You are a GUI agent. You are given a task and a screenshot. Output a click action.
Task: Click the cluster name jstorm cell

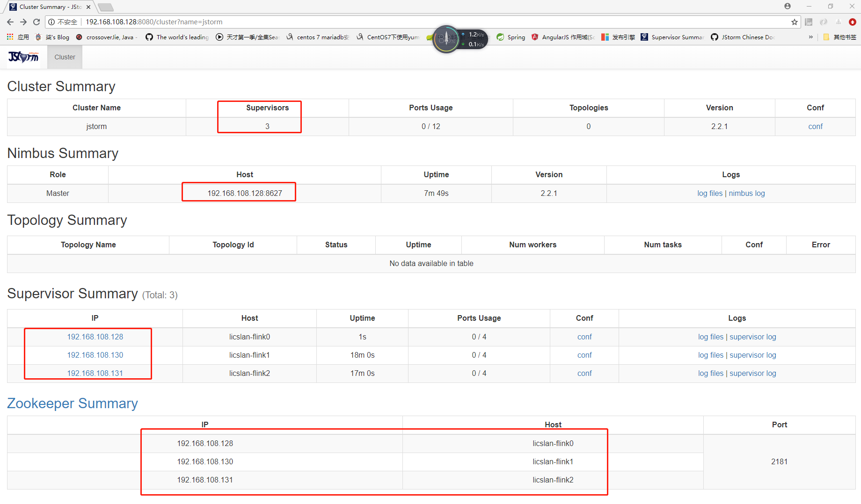coord(96,126)
